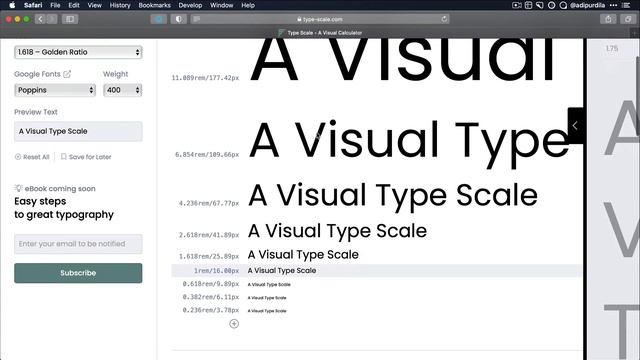This screenshot has height=360, width=640.
Task: Select the Type Scale - A Visual Calculator tab
Action: coord(320,33)
